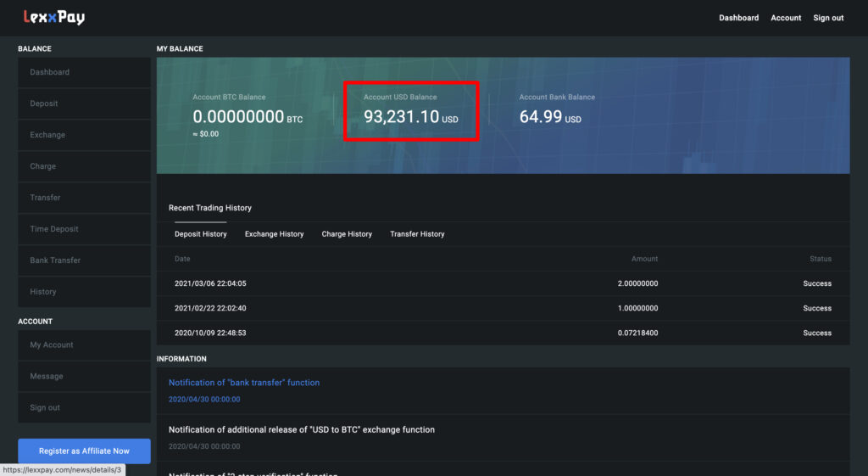Click the blue 2020/04/30 date under bank transfer notification
Viewport: 868px width, 476px height.
coord(204,399)
